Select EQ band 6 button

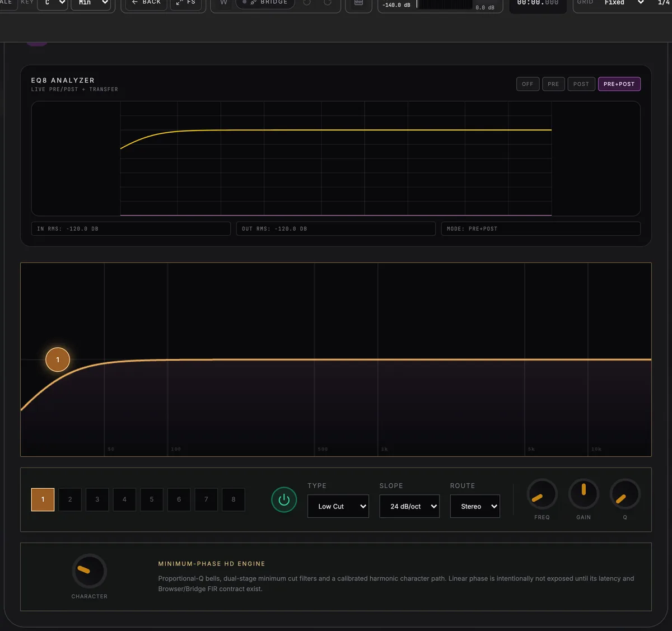click(179, 499)
